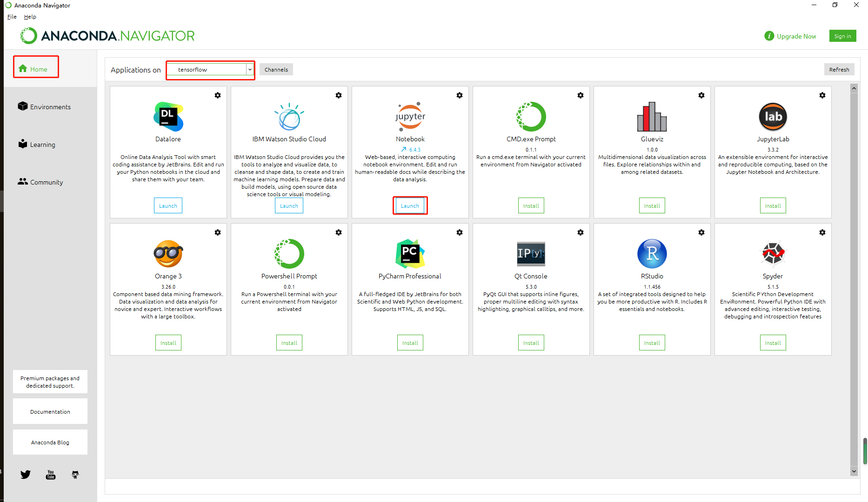Image resolution: width=868 pixels, height=502 pixels.
Task: Click the Datalore DL app icon
Action: [168, 117]
